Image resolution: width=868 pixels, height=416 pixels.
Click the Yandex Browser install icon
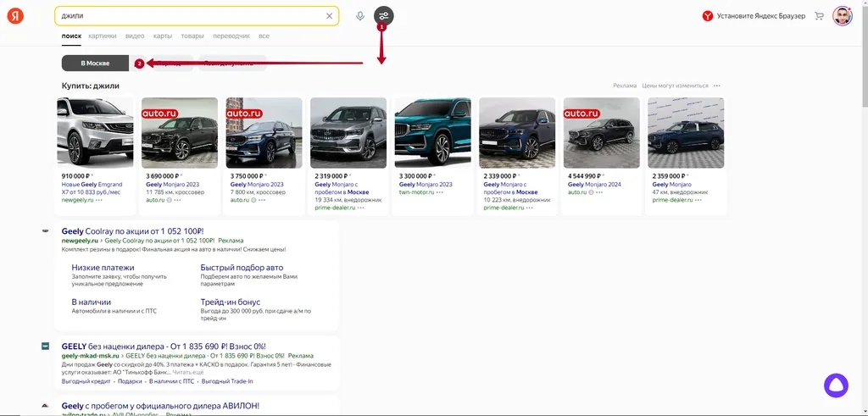[x=708, y=16]
